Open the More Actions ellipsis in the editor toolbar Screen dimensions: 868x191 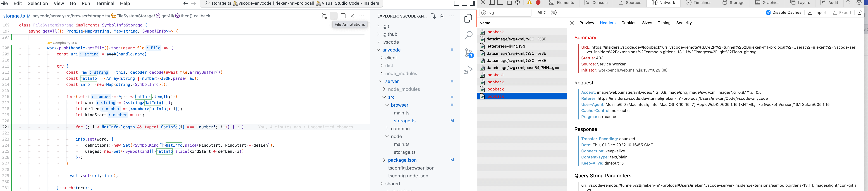point(362,16)
